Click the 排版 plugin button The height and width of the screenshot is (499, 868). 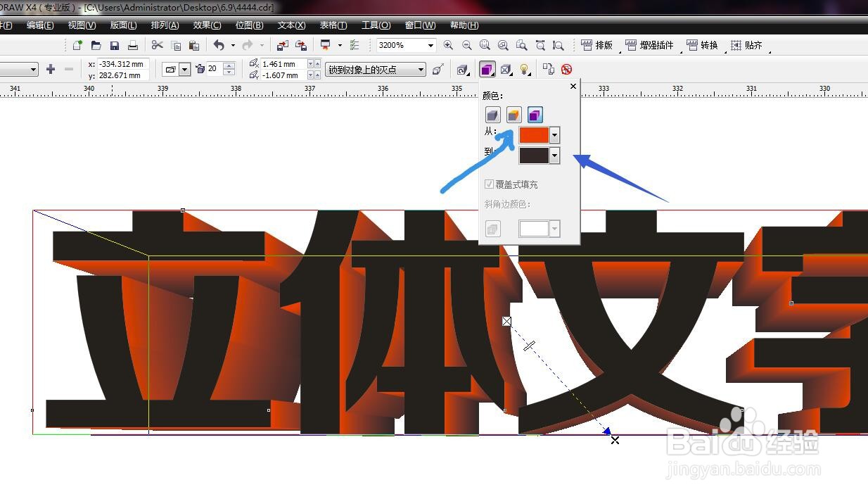tap(596, 45)
